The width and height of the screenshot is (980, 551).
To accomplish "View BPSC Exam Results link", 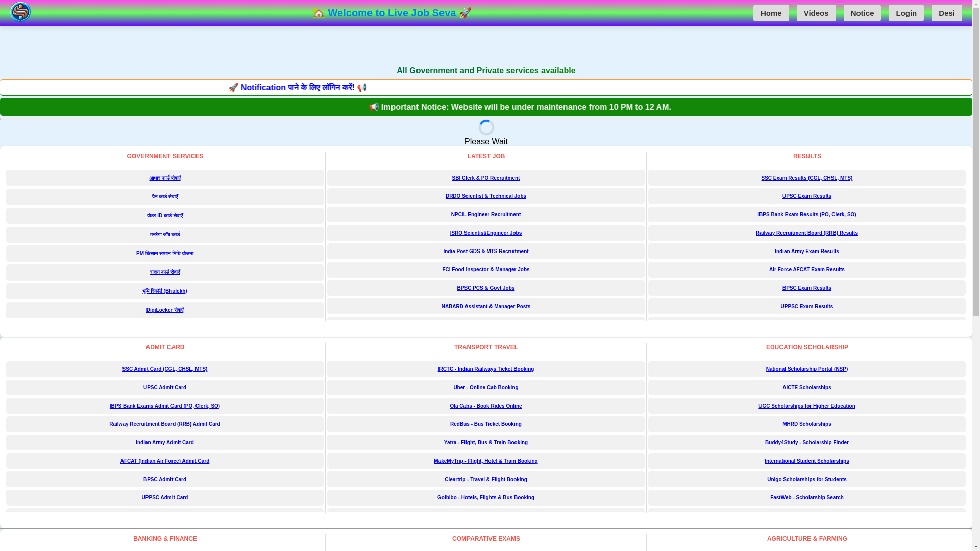I will [x=806, y=288].
